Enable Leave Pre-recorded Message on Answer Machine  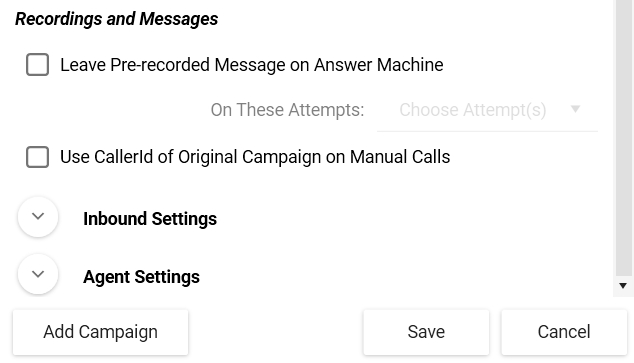tap(38, 65)
